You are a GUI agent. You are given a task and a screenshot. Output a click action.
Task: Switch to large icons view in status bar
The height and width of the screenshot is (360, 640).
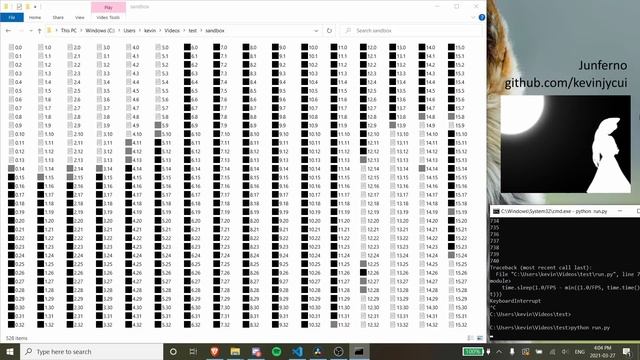[x=480, y=338]
